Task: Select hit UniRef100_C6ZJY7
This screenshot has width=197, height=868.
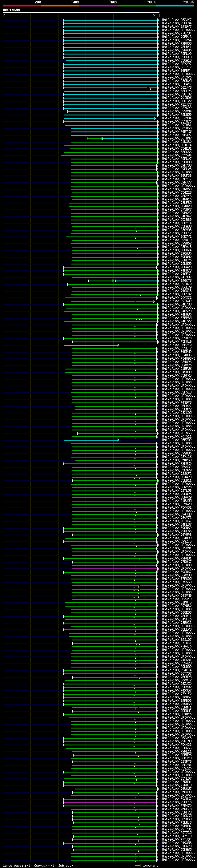Action: click(x=176, y=20)
